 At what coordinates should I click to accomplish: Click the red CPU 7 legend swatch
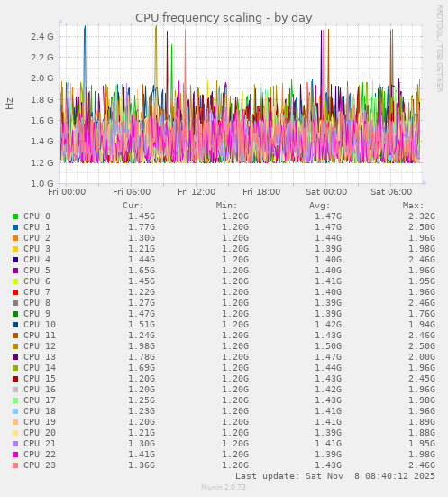click(x=15, y=292)
